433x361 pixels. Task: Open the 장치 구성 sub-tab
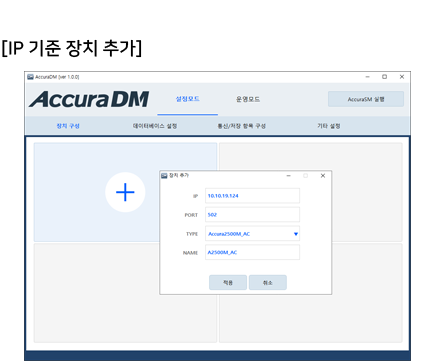68,126
